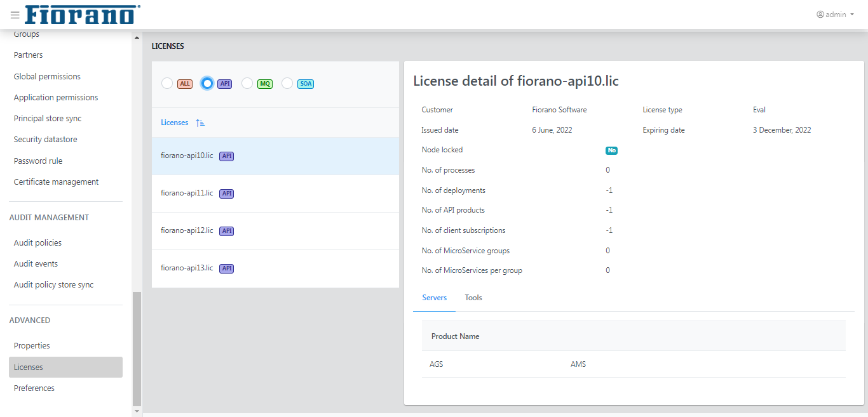
Task: Click the MQ filter badge
Action: 265,84
